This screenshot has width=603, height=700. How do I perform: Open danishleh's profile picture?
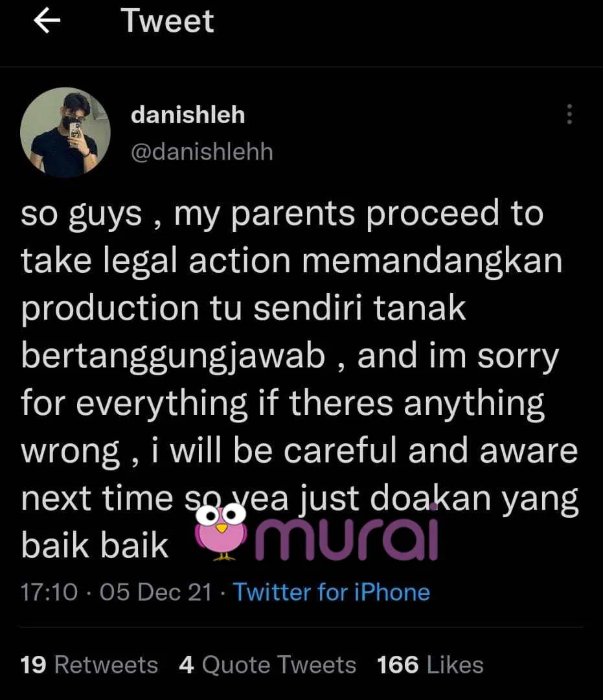click(x=65, y=132)
